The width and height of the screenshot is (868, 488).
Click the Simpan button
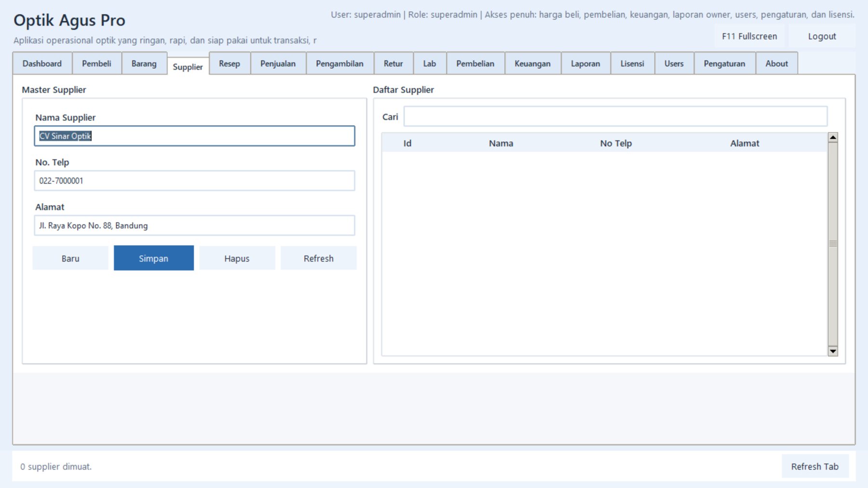(153, 258)
